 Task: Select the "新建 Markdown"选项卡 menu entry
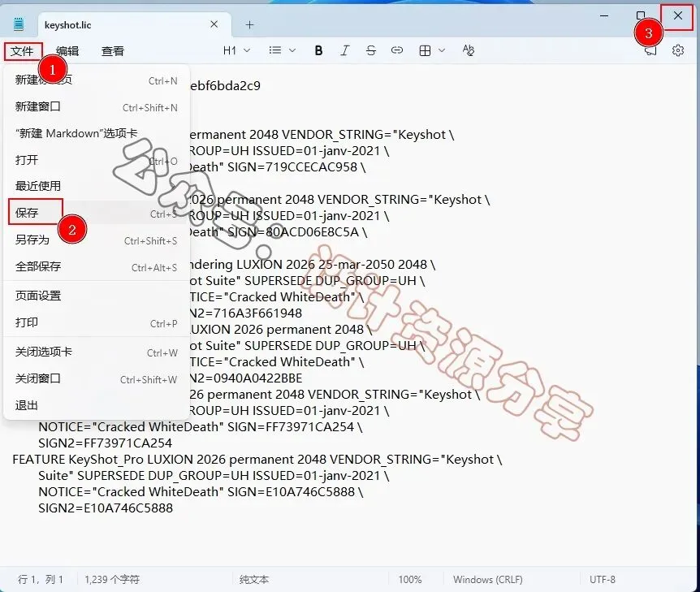tap(97, 133)
